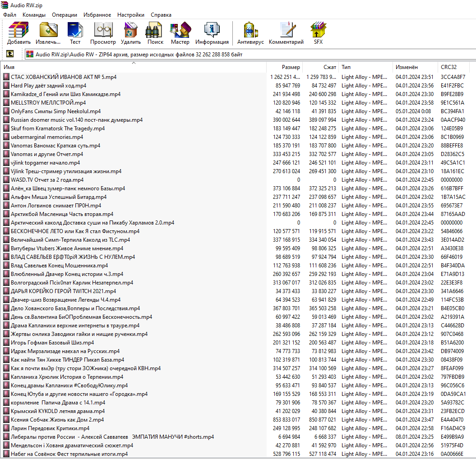The image size is (476, 459).
Task: Open the Файл menu
Action: [10, 15]
